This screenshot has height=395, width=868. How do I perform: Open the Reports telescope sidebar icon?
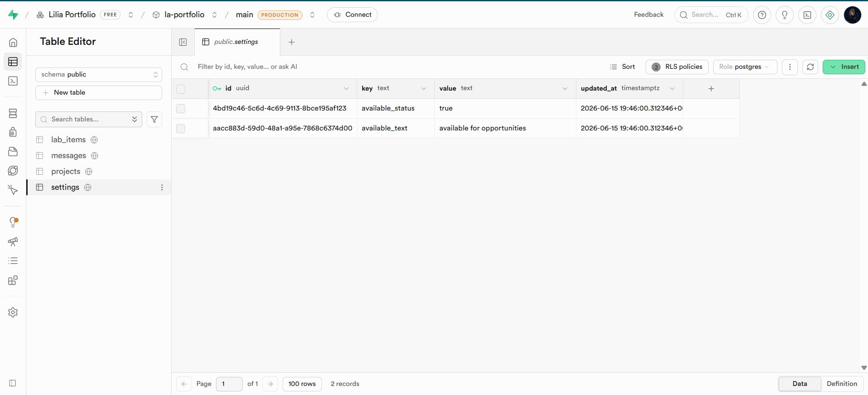[13, 242]
